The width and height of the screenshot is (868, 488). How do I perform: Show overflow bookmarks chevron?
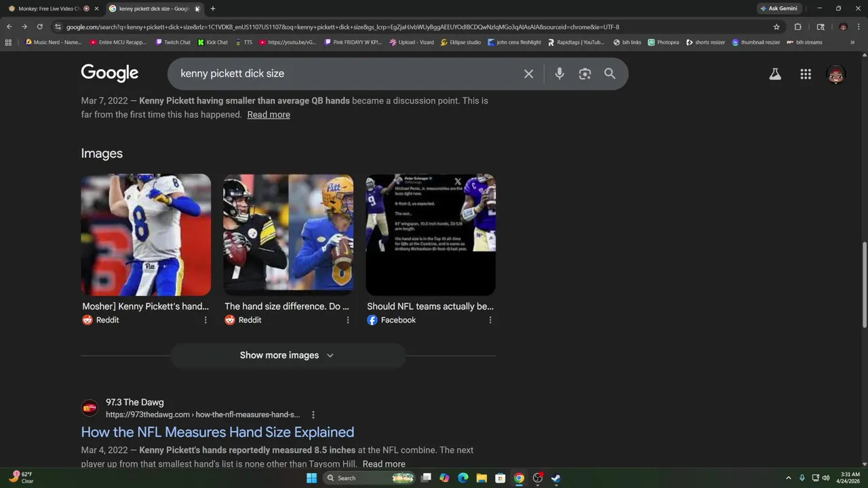pyautogui.click(x=852, y=42)
